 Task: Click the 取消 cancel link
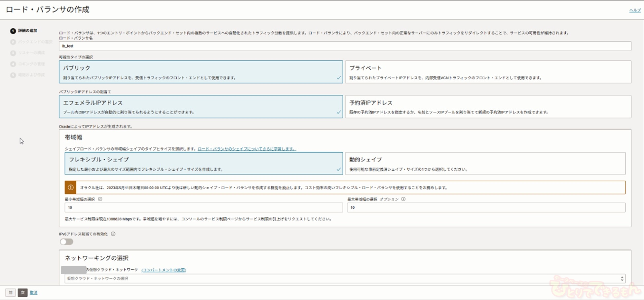click(x=34, y=292)
